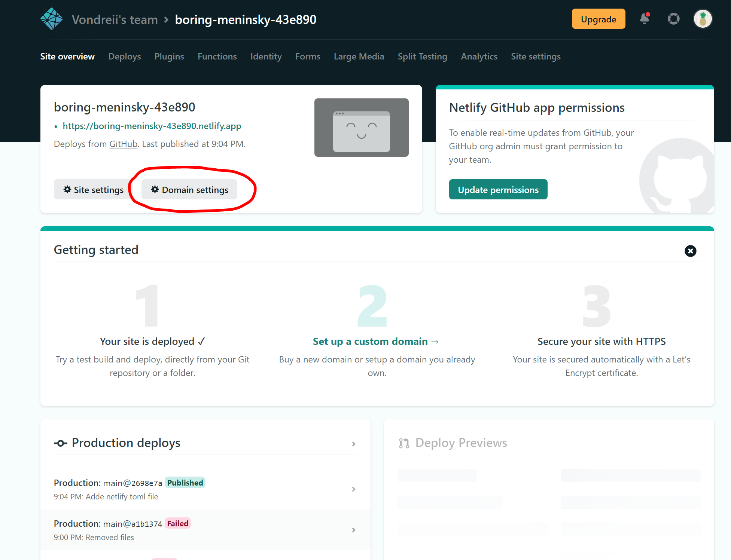Viewport: 731px width, 560px height.
Task: Go to Vondreii's team breadcrumb
Action: [x=115, y=19]
